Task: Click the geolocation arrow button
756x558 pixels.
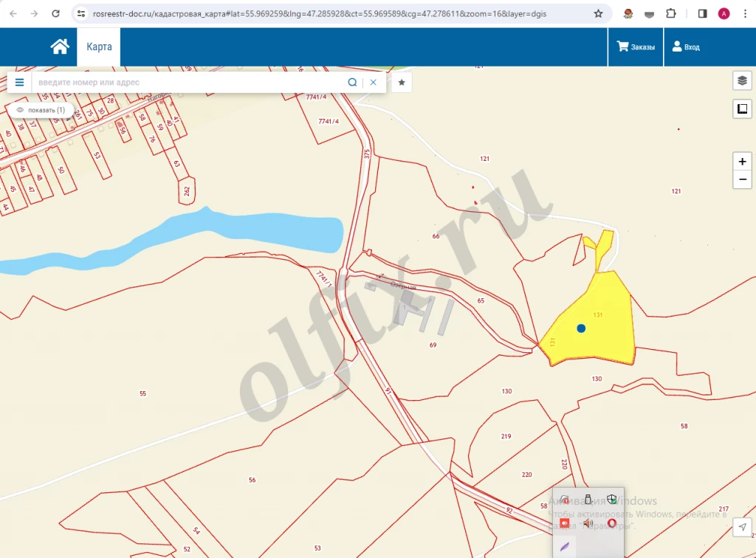Action: pos(742,526)
